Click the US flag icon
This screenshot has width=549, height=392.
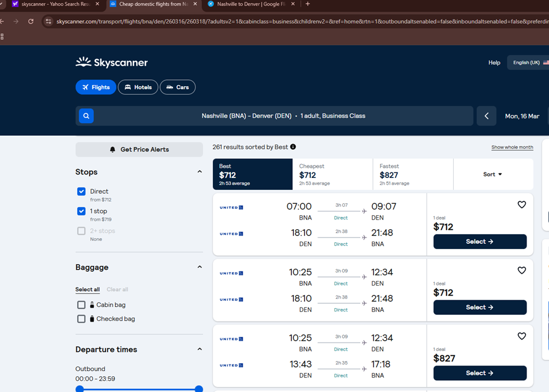(x=546, y=63)
